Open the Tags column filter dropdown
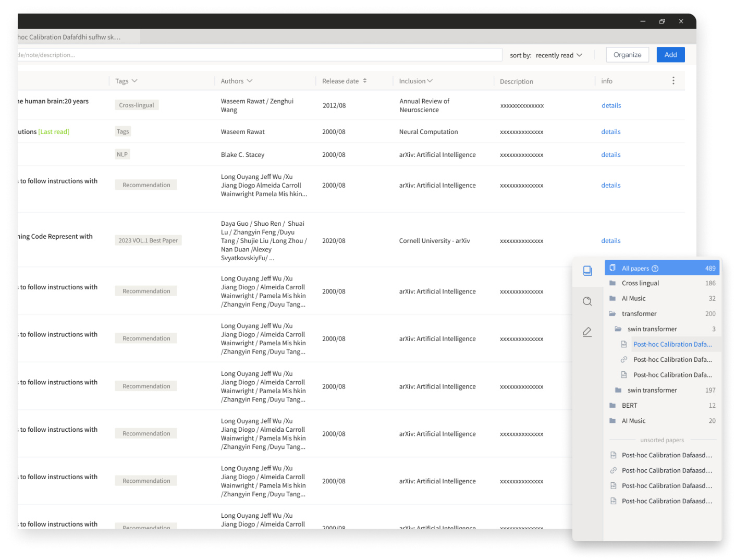Viewport: 735px width, 560px height. tap(134, 81)
